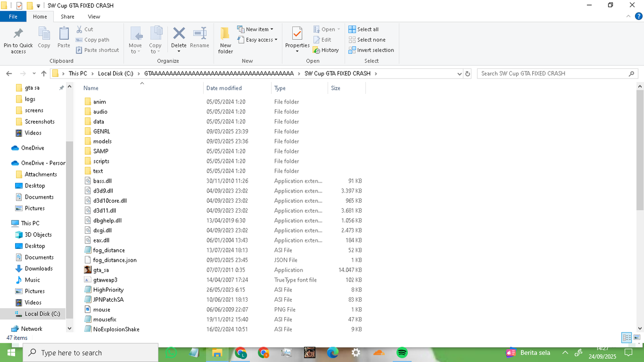This screenshot has width=644, height=362.
Task: Open Microsoft Edge from the taskbar
Action: tap(333, 353)
